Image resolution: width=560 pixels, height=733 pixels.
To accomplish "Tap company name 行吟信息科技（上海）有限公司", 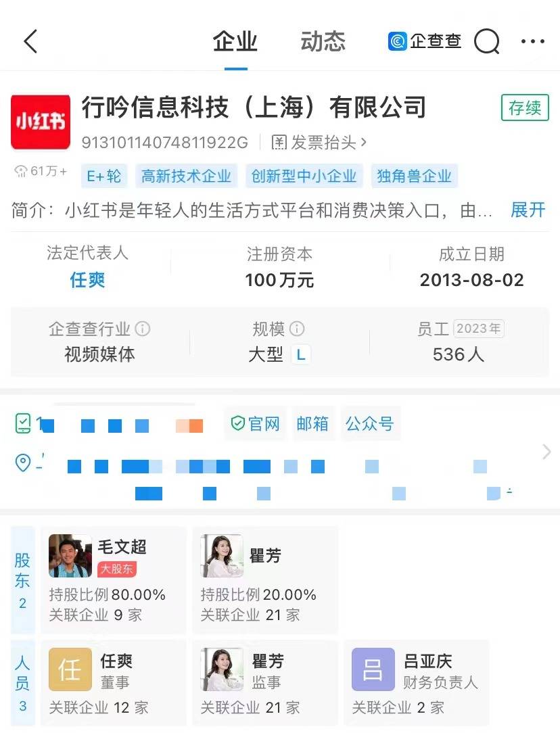I will [254, 107].
